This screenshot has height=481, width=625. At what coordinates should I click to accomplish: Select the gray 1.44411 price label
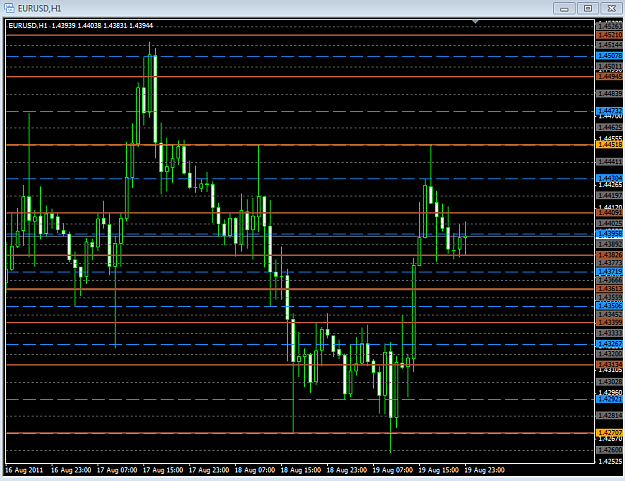tap(610, 162)
